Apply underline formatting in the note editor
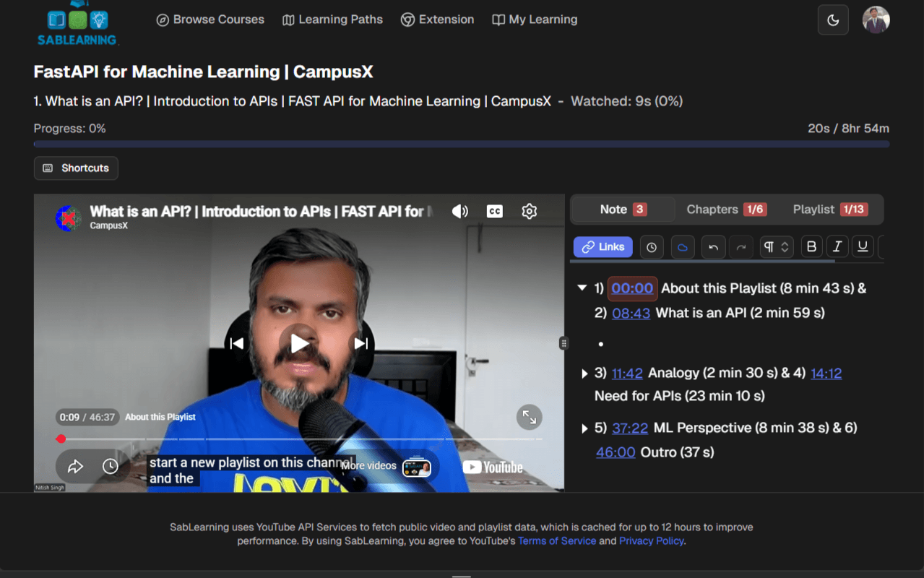924x578 pixels. pyautogui.click(x=862, y=246)
